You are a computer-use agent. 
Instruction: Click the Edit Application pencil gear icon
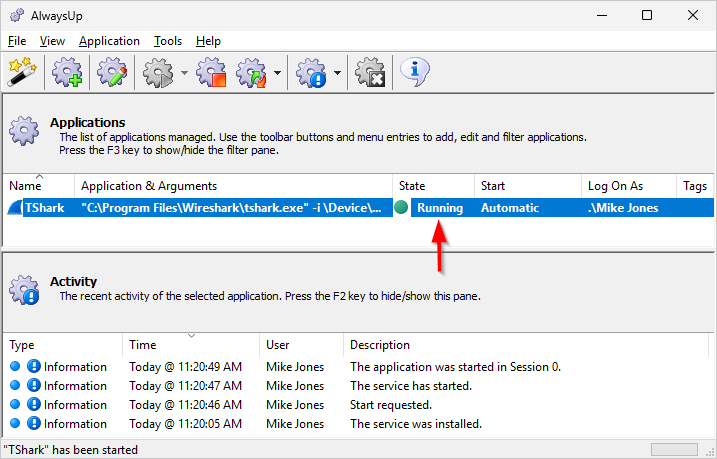coord(111,72)
